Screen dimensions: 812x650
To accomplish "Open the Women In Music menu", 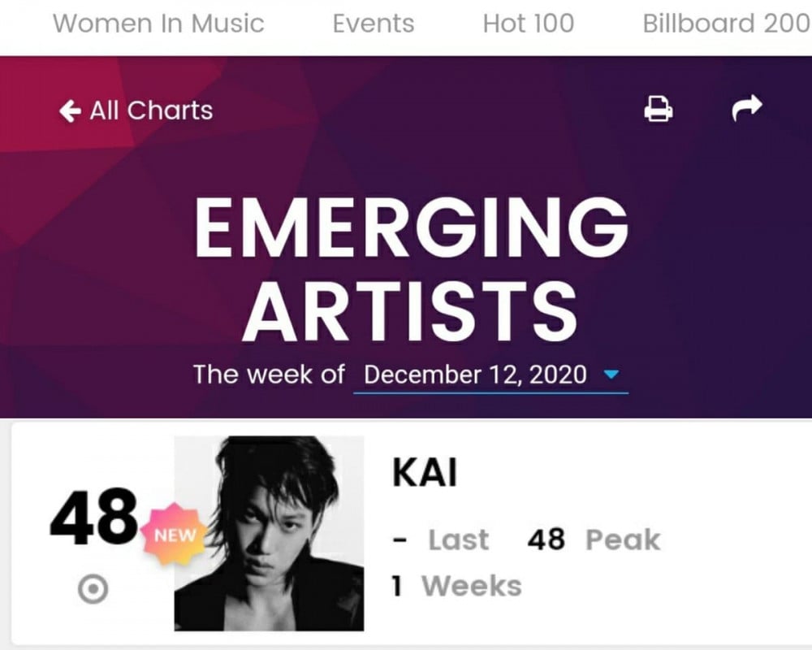I will point(158,24).
